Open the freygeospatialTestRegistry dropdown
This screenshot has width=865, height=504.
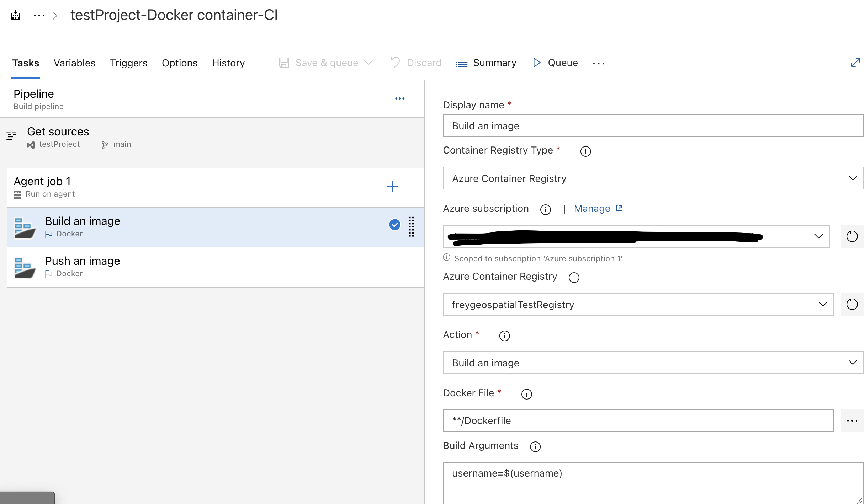pos(638,304)
